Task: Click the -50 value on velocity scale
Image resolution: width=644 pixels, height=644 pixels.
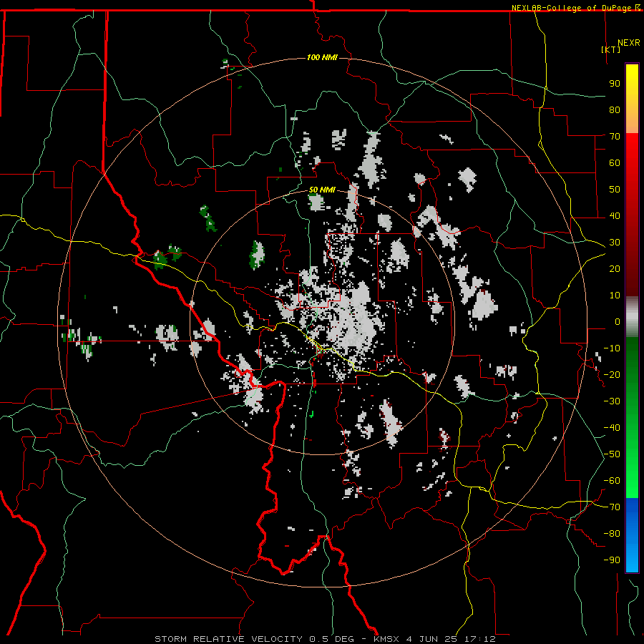Action: coord(612,454)
